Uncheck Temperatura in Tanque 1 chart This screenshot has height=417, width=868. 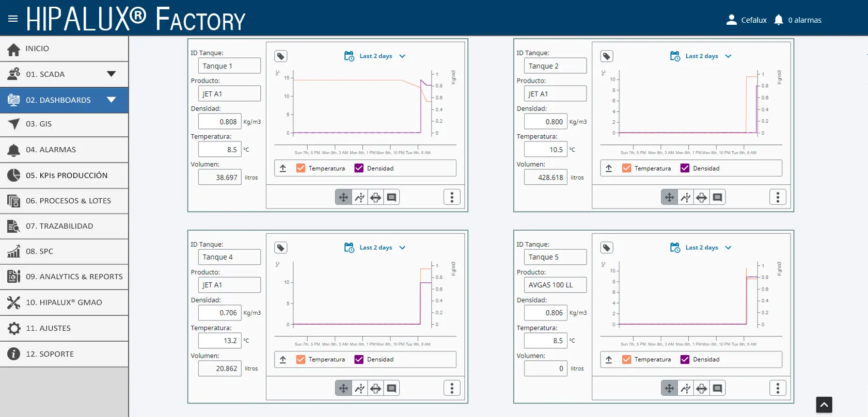point(301,168)
